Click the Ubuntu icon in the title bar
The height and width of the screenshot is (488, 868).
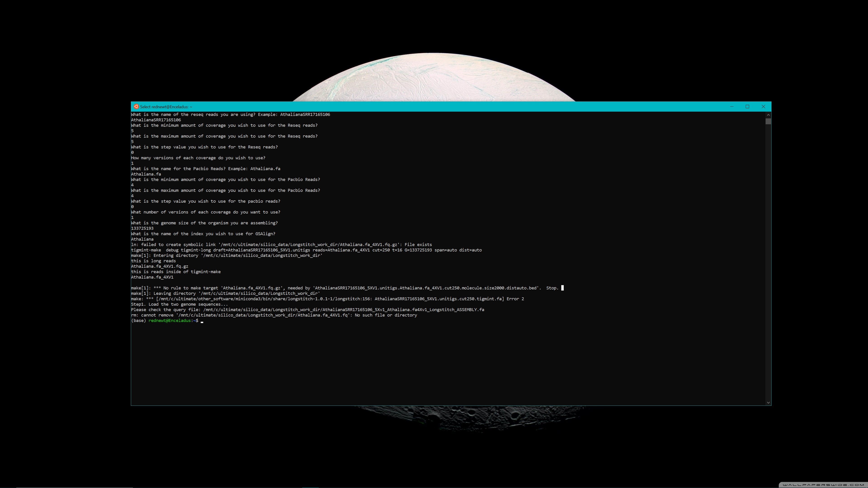[136, 106]
